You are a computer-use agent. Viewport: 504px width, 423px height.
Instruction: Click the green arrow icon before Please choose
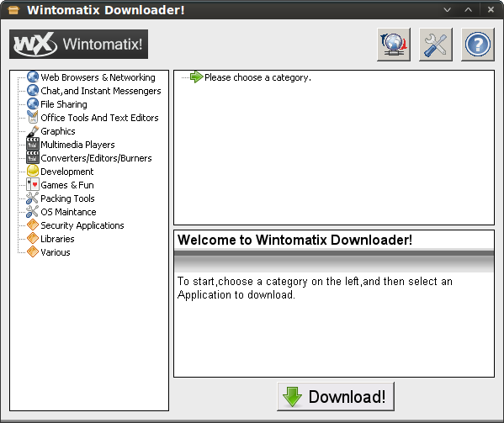tap(197, 77)
